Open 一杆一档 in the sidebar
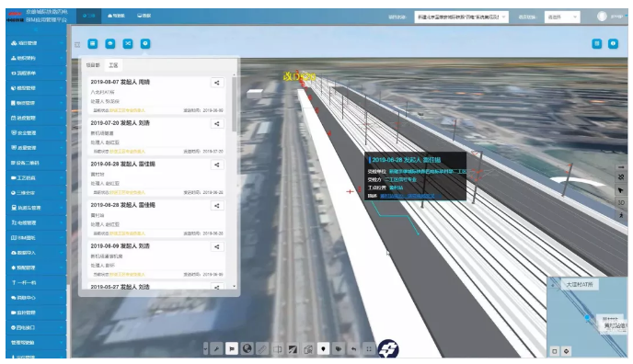The height and width of the screenshot is (364, 633). pyautogui.click(x=36, y=282)
